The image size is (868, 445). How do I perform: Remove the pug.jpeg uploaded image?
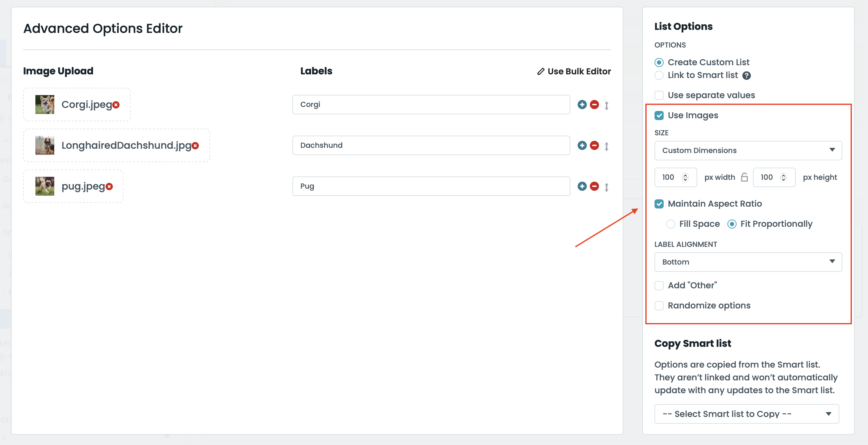109,186
